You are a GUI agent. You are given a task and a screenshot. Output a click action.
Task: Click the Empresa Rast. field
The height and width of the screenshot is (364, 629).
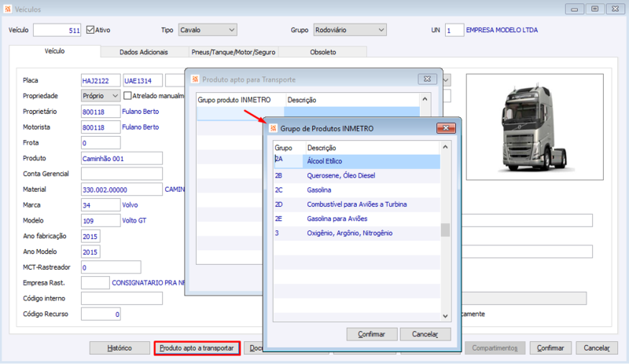coord(95,282)
